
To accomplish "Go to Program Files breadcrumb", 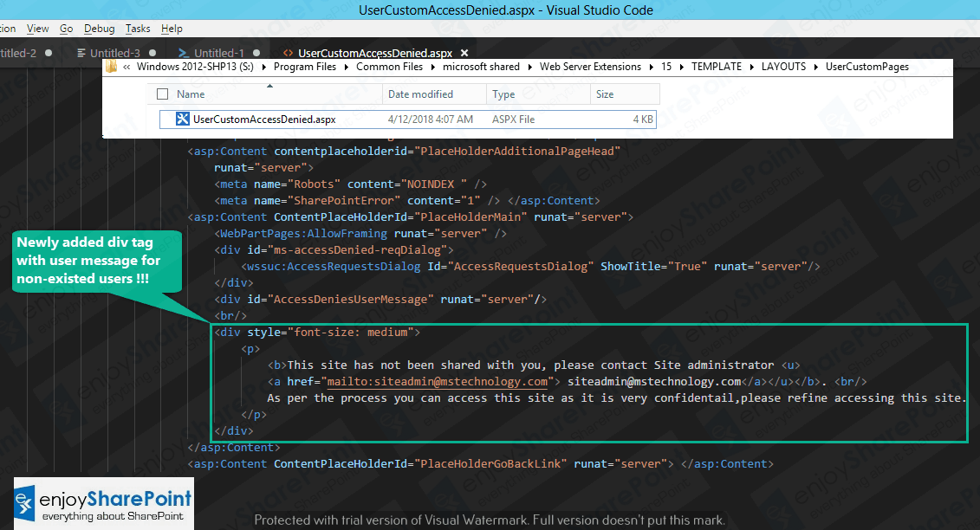I will [x=305, y=66].
